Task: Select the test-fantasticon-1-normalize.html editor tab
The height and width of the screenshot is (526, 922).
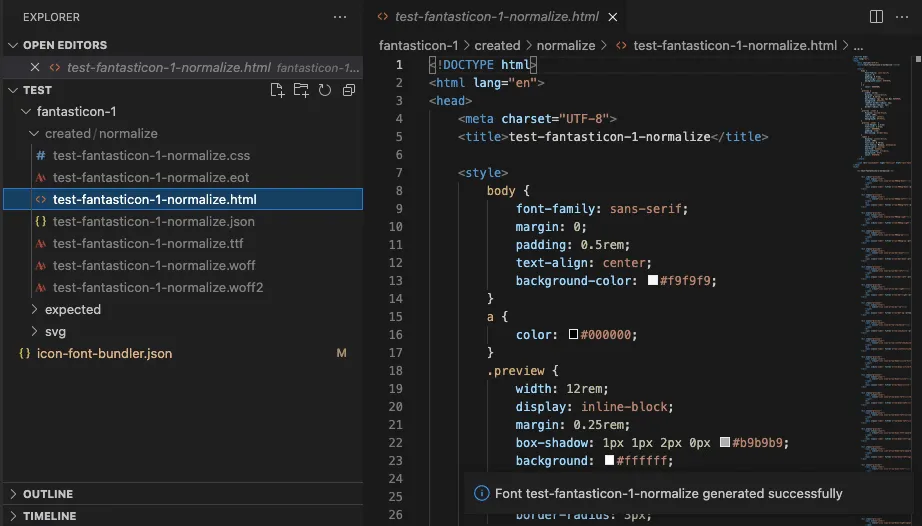Action: pyautogui.click(x=496, y=17)
